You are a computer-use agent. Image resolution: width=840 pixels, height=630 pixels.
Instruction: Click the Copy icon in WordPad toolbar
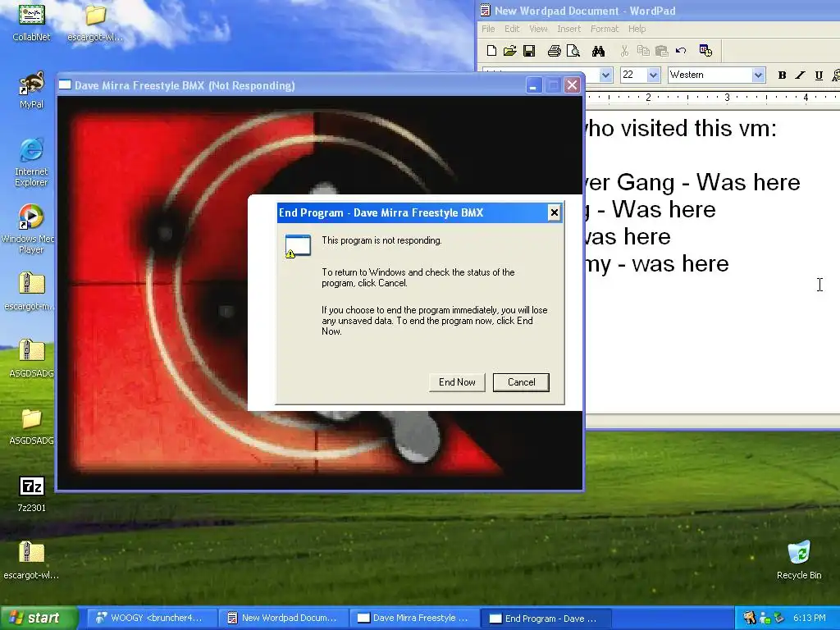pyautogui.click(x=643, y=51)
